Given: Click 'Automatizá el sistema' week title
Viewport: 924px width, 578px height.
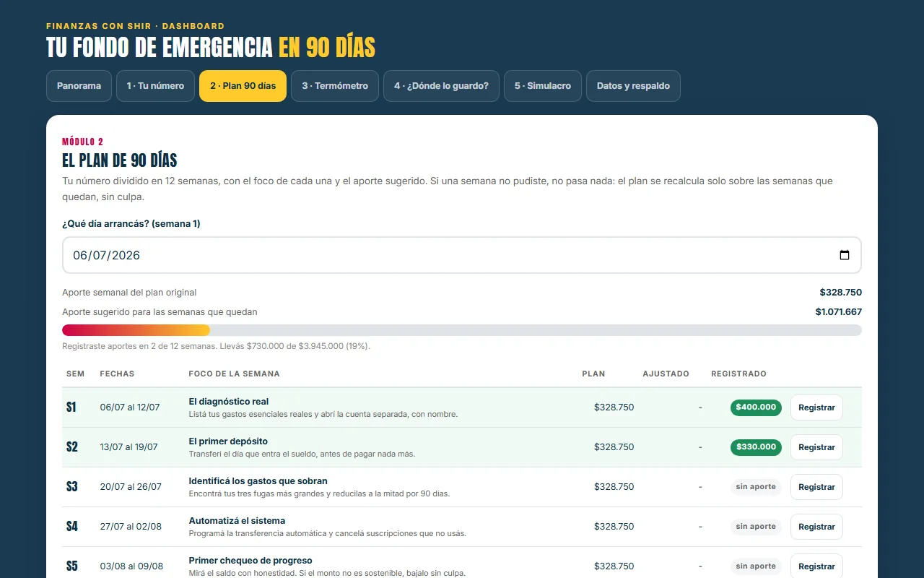Looking at the screenshot, I should pyautogui.click(x=237, y=521).
